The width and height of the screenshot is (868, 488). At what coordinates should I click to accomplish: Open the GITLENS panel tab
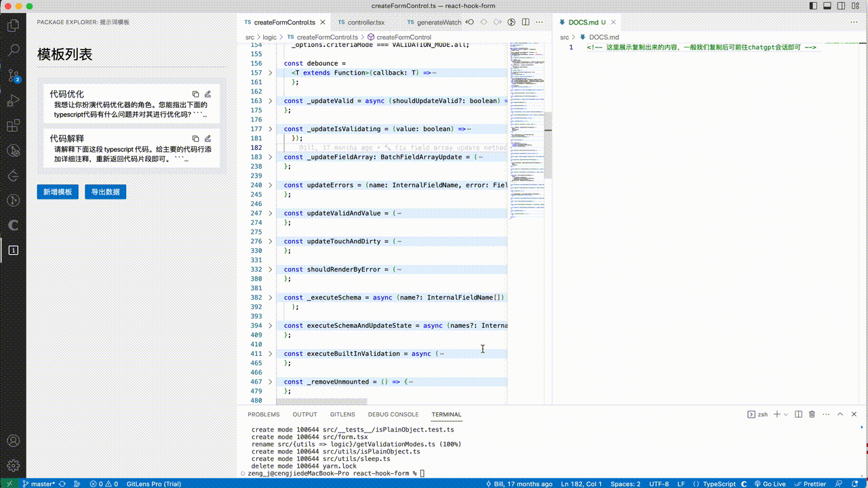click(342, 414)
